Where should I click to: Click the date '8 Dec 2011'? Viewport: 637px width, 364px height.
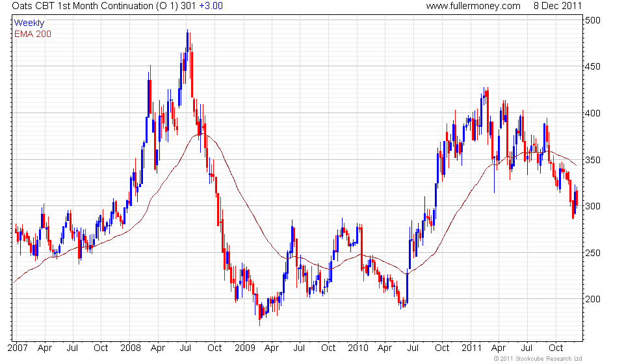point(558,6)
